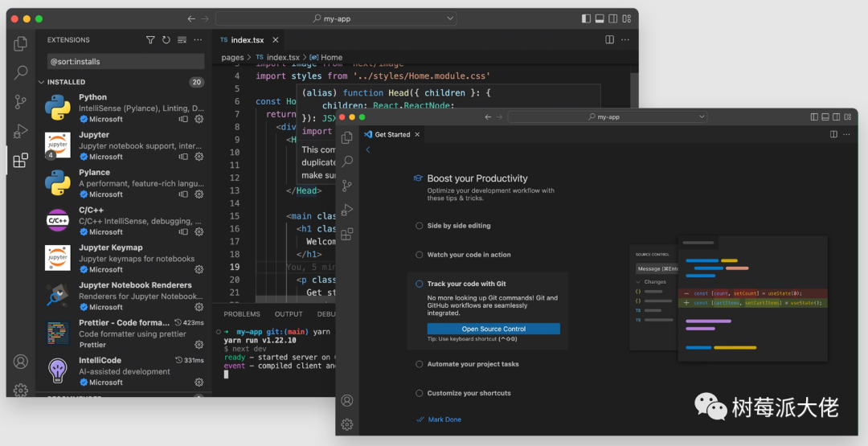
Task: Open Manage gear for IntelliCode extension
Action: tap(199, 383)
